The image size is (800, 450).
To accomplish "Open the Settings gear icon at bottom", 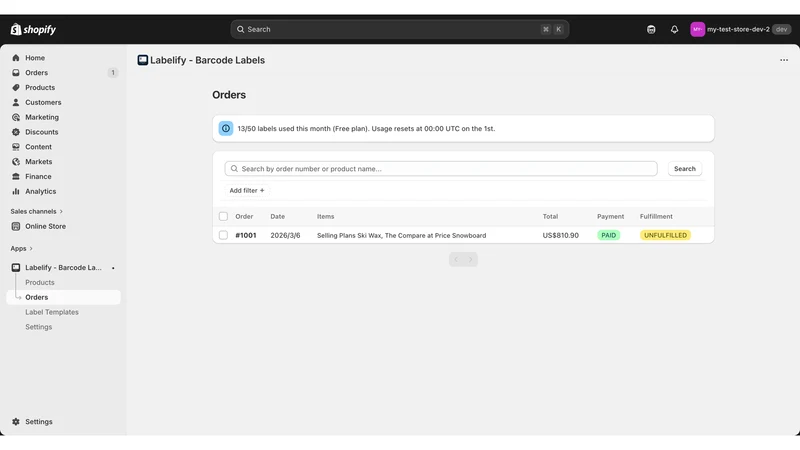I will pyautogui.click(x=16, y=422).
